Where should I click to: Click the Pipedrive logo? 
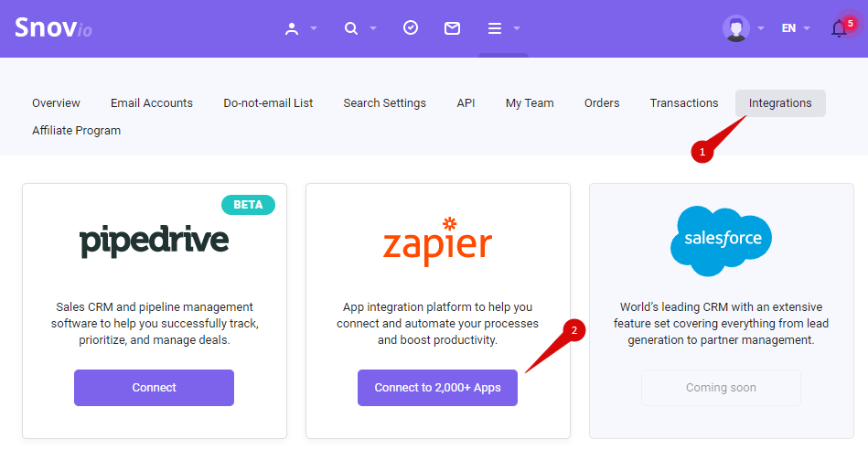pyautogui.click(x=154, y=241)
